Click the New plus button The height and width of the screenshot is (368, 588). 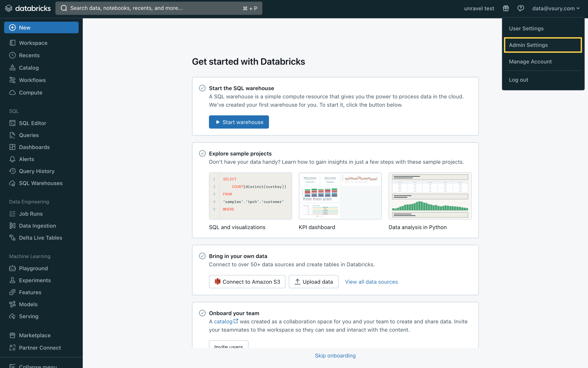pyautogui.click(x=41, y=28)
